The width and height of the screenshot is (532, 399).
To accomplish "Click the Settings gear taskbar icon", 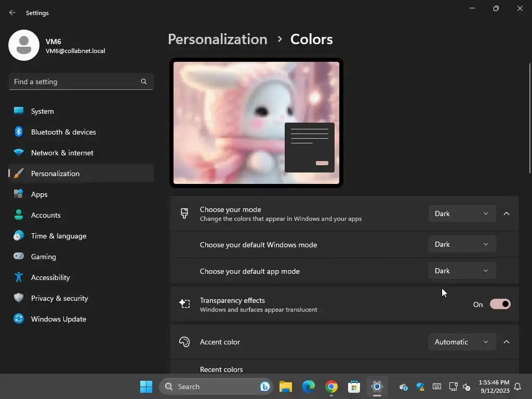I will [x=377, y=387].
